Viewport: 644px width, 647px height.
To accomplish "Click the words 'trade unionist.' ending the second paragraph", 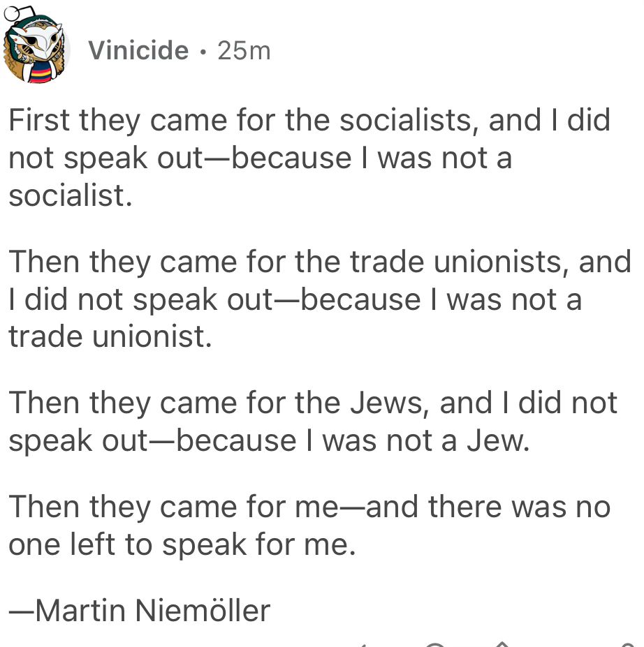I will [x=110, y=336].
